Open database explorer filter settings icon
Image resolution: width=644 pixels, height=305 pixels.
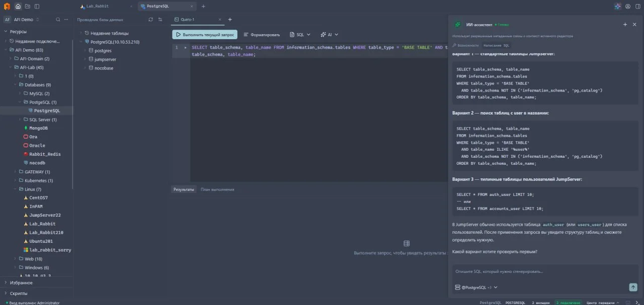click(160, 20)
